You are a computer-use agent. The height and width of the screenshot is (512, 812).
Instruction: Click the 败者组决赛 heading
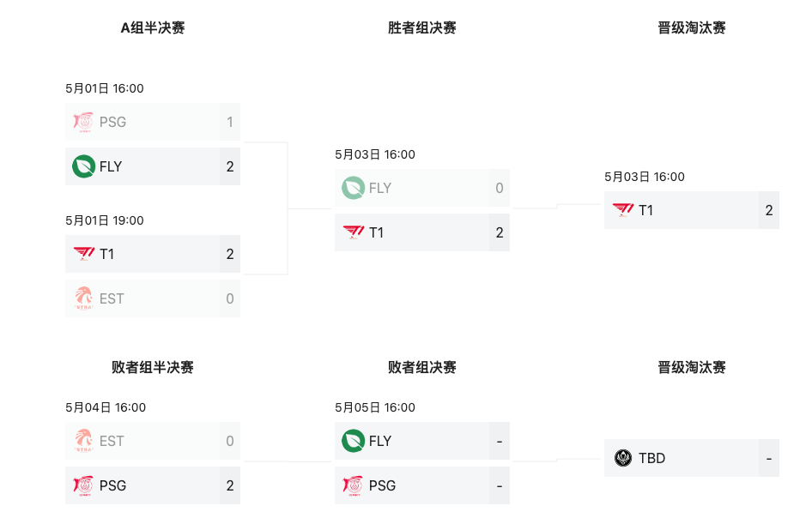coord(422,368)
